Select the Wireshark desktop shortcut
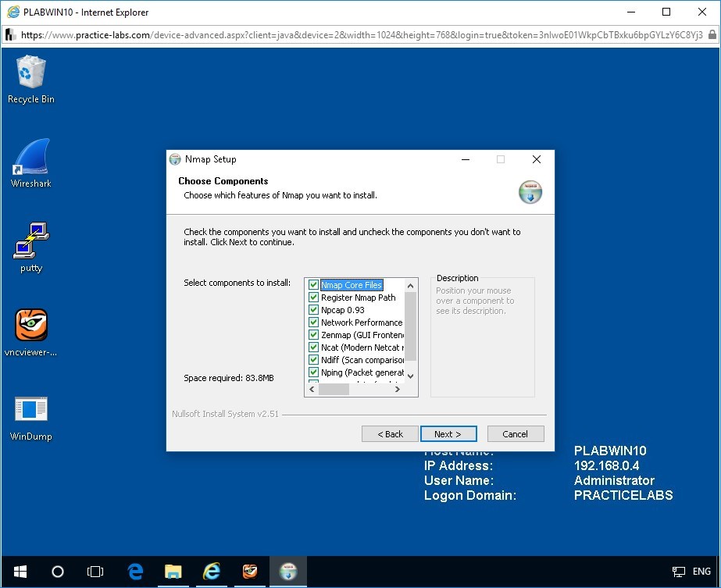 (30, 163)
